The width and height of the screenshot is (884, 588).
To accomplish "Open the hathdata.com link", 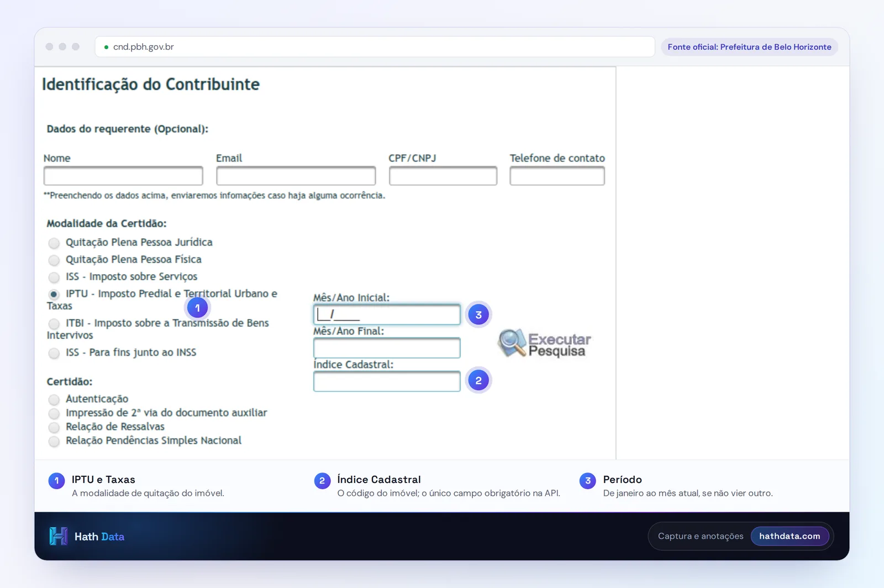I will click(x=790, y=536).
